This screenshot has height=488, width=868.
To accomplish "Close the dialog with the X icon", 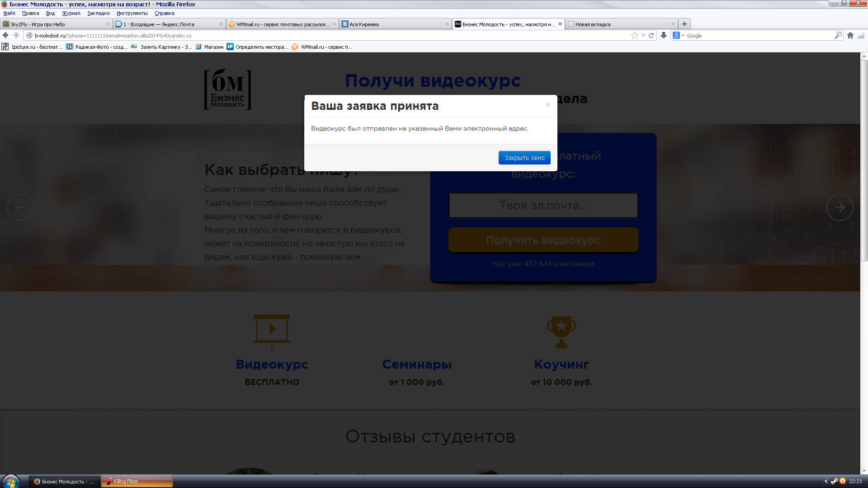I will 547,105.
